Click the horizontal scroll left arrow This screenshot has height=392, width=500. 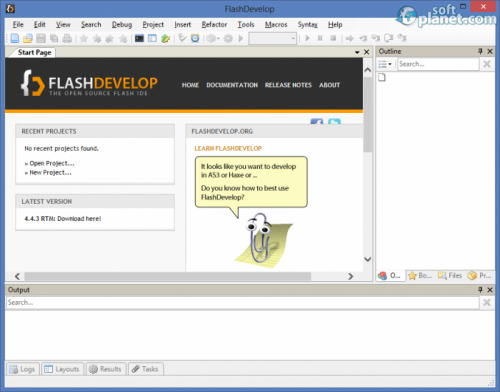click(x=17, y=276)
